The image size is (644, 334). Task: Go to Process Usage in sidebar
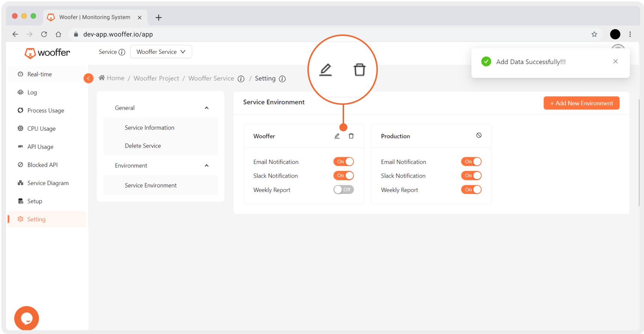click(46, 110)
